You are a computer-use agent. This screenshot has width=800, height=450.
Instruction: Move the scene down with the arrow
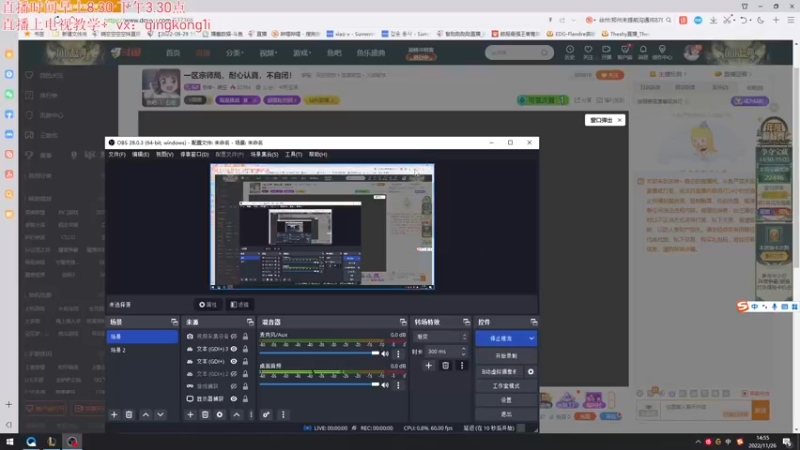161,415
